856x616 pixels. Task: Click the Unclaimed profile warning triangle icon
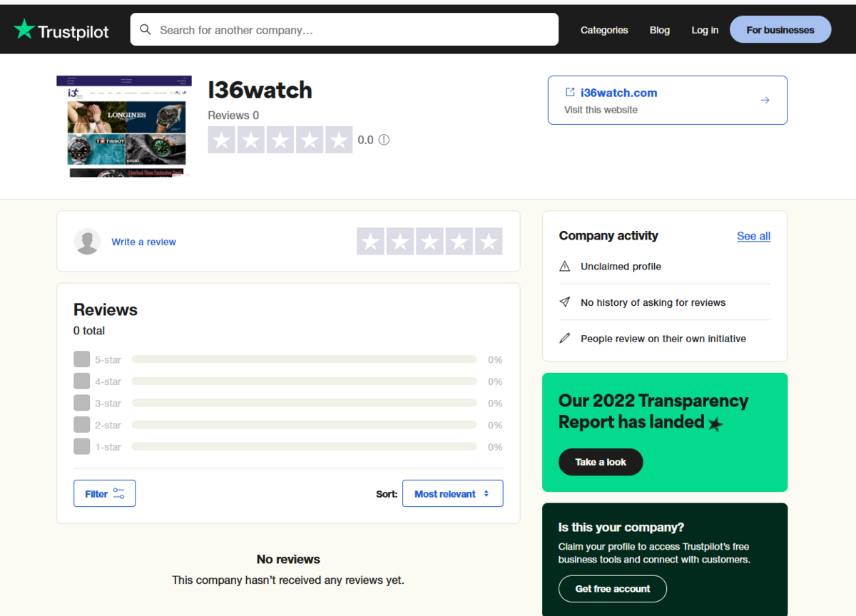565,267
